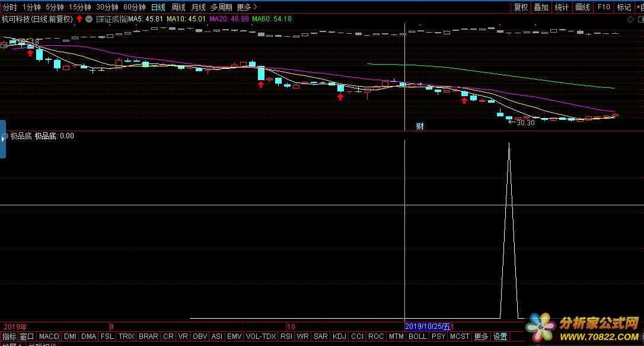Select the BRAR indicator
Viewport: 644px width, 346px height.
(148, 337)
